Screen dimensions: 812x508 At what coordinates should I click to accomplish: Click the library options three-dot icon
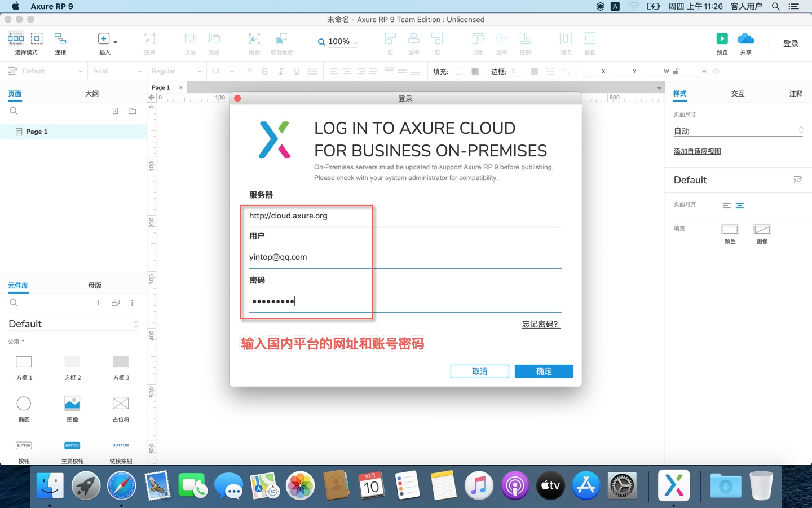tap(133, 303)
